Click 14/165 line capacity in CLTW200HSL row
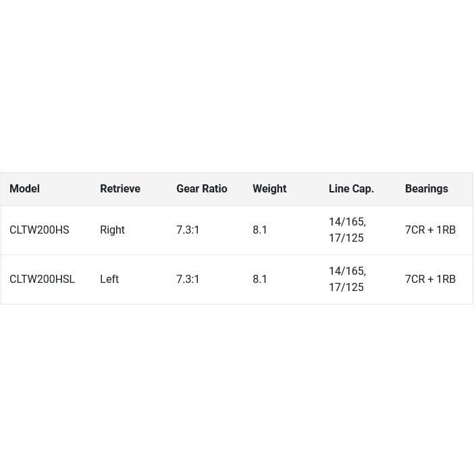 347,271
